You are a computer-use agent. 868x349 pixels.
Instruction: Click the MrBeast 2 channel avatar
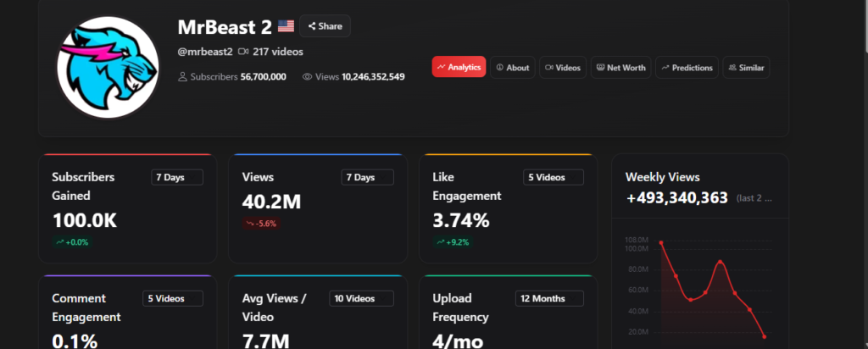click(x=108, y=67)
